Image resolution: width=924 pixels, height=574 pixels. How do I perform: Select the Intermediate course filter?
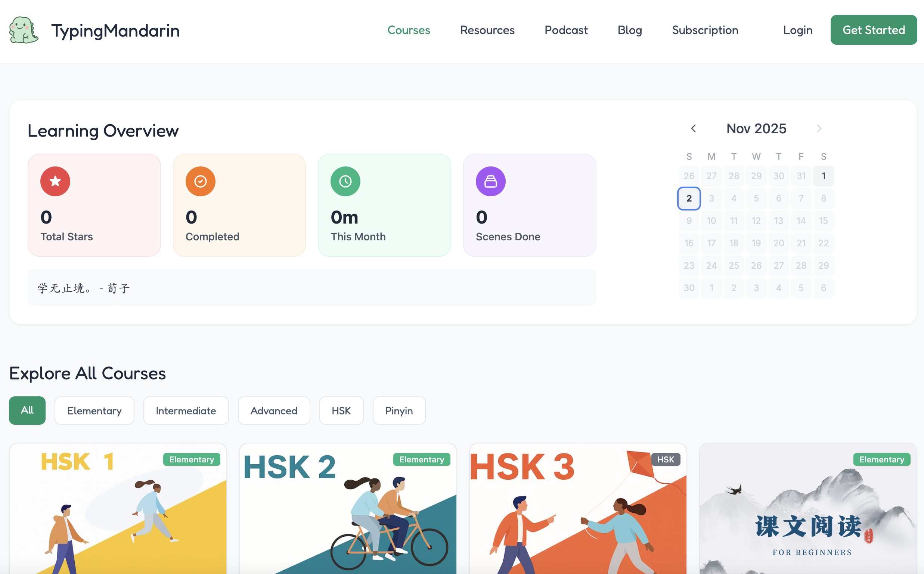point(186,411)
